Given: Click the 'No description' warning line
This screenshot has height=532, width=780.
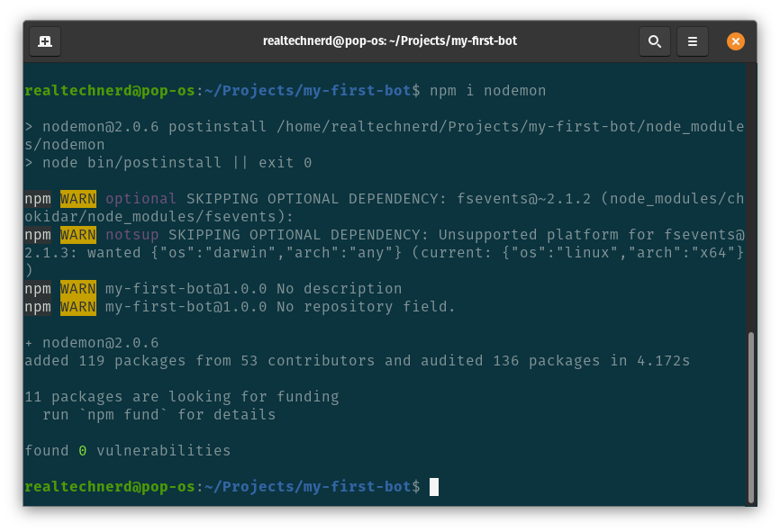Looking at the screenshot, I should (x=213, y=288).
